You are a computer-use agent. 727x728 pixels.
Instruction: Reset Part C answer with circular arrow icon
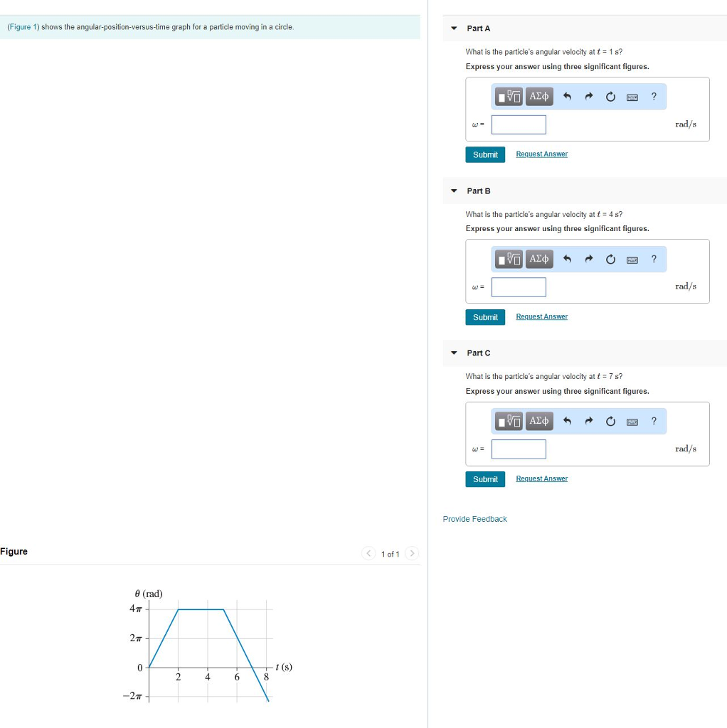click(610, 421)
